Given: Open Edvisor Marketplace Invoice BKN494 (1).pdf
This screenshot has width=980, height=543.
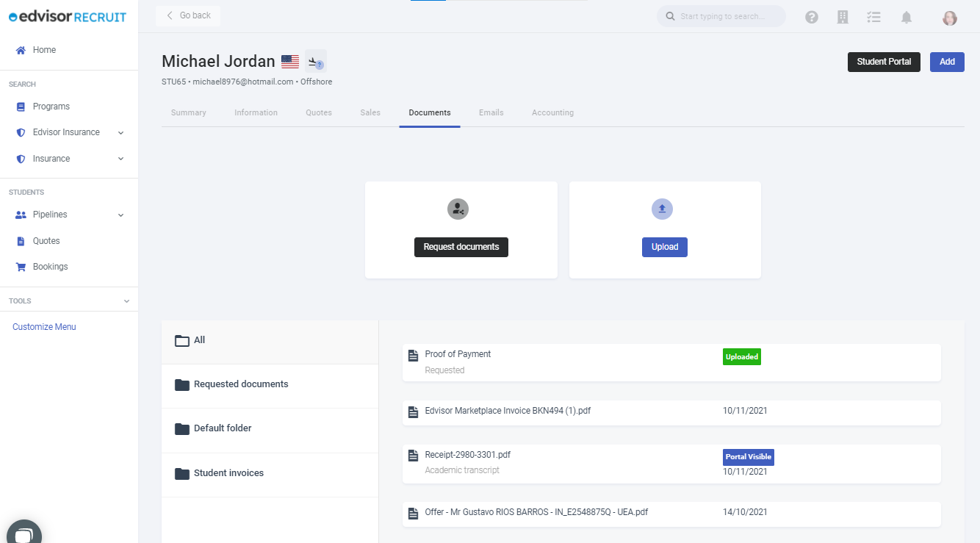Looking at the screenshot, I should tap(671, 412).
